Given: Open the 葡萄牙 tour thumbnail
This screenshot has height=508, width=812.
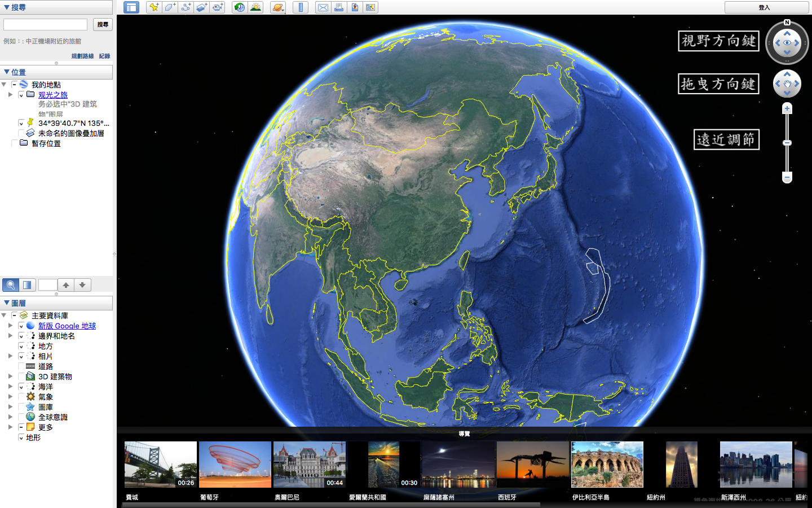Looking at the screenshot, I should 235,465.
